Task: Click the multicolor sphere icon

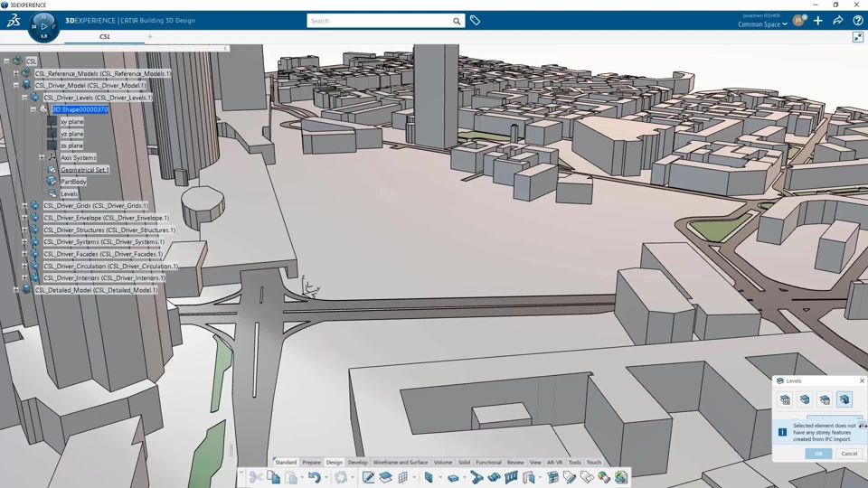Action: coord(604,477)
